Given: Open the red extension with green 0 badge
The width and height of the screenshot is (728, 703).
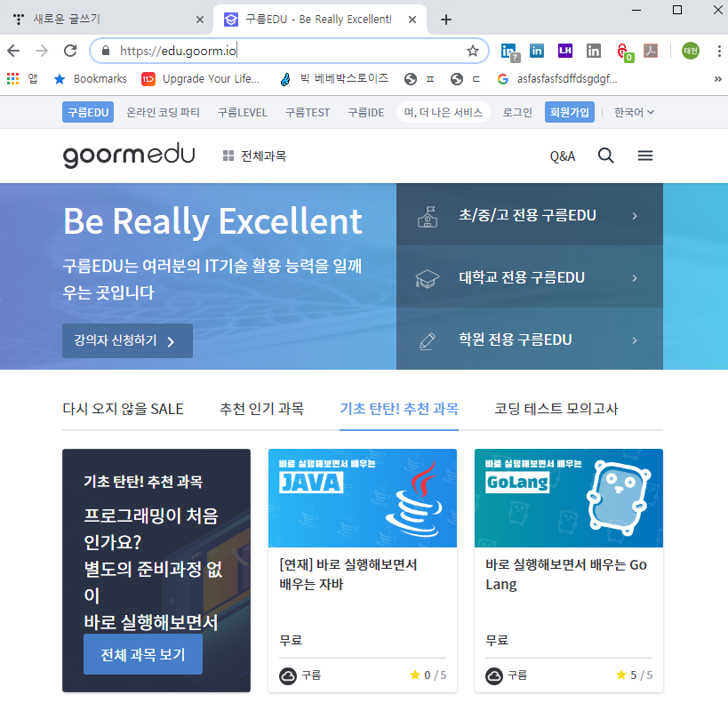Looking at the screenshot, I should [x=625, y=52].
